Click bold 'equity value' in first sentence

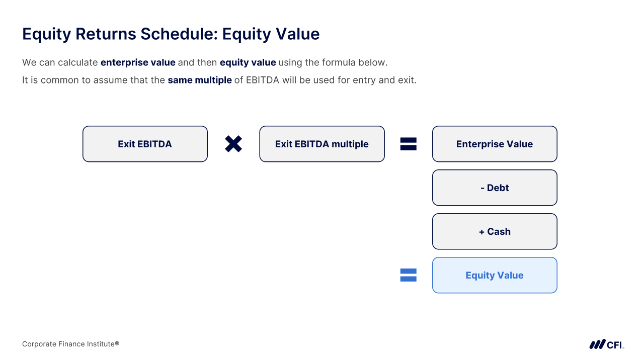click(248, 63)
